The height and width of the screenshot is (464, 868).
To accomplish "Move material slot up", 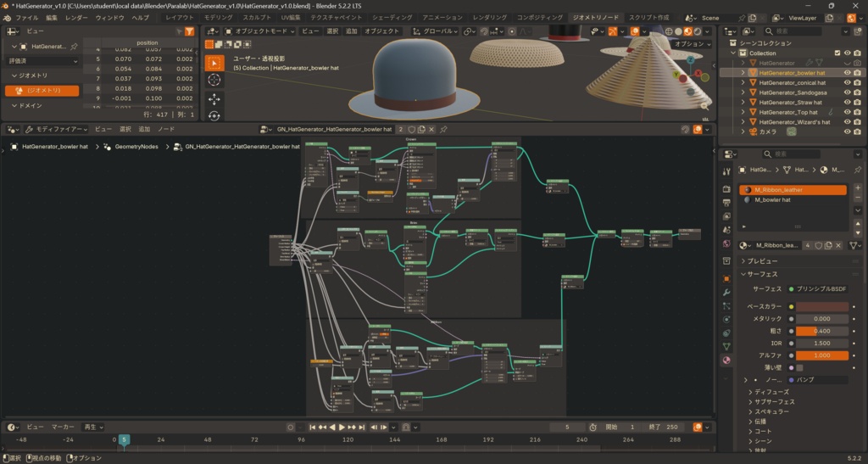I will click(858, 223).
